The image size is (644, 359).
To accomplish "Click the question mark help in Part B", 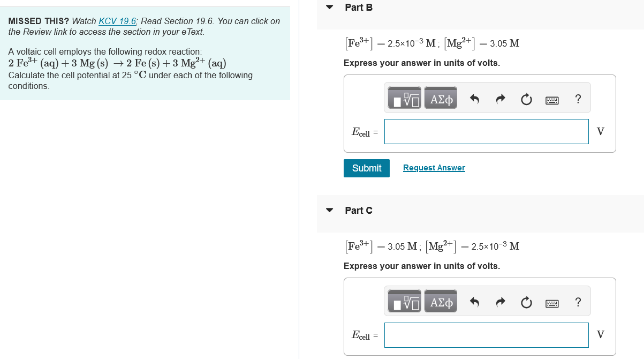I will pyautogui.click(x=578, y=98).
